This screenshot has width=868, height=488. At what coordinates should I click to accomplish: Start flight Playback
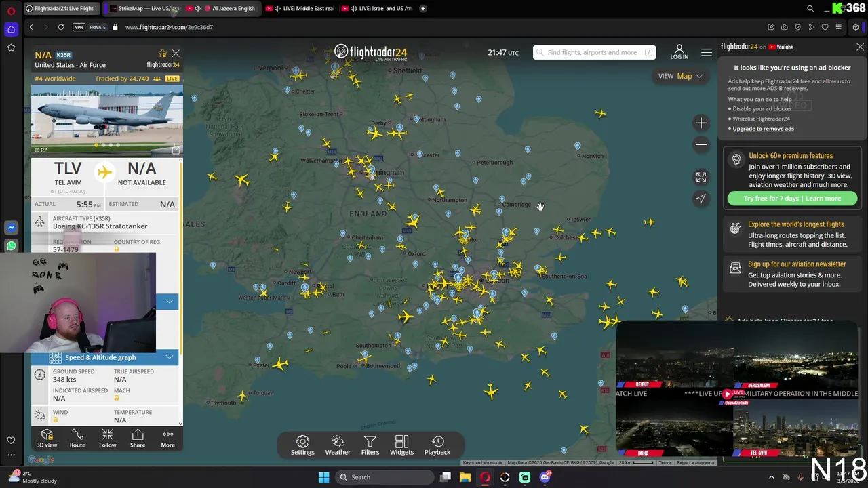click(437, 445)
